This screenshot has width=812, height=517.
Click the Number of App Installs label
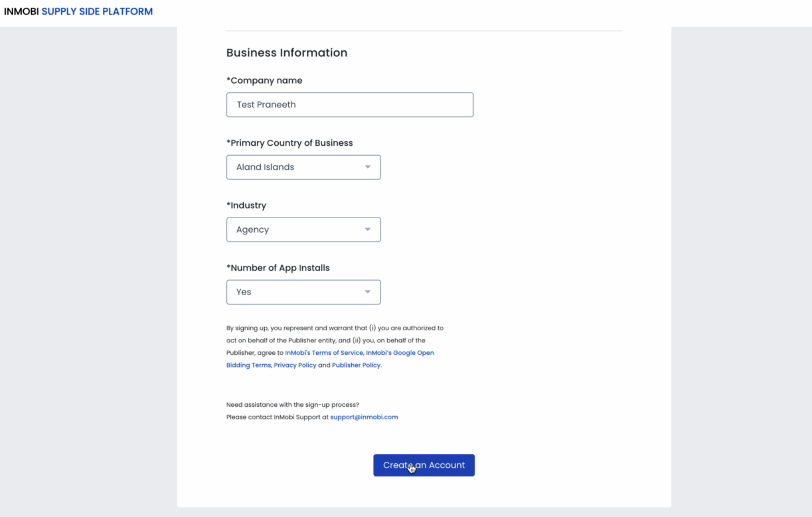(x=278, y=268)
